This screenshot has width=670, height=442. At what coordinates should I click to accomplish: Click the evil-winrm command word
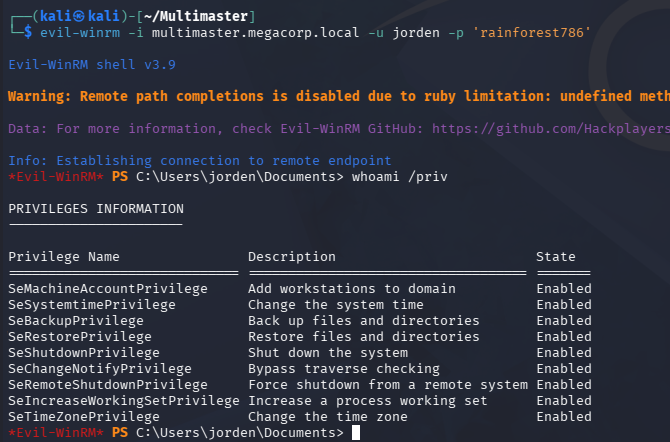(80, 32)
